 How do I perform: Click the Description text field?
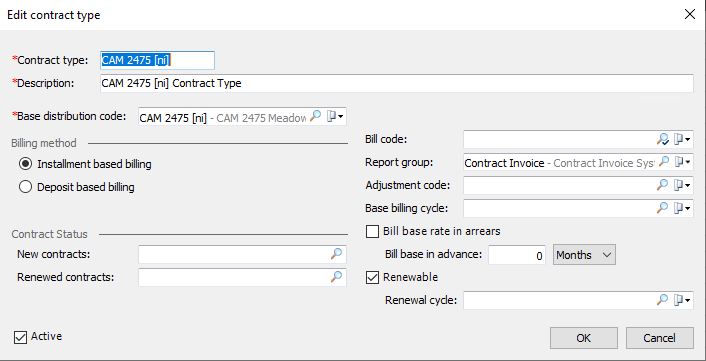pyautogui.click(x=397, y=83)
